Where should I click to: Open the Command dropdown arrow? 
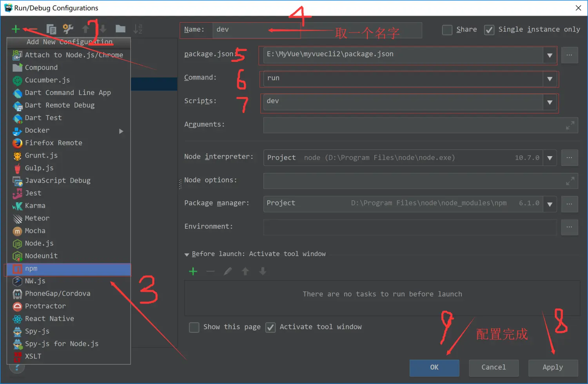(550, 79)
